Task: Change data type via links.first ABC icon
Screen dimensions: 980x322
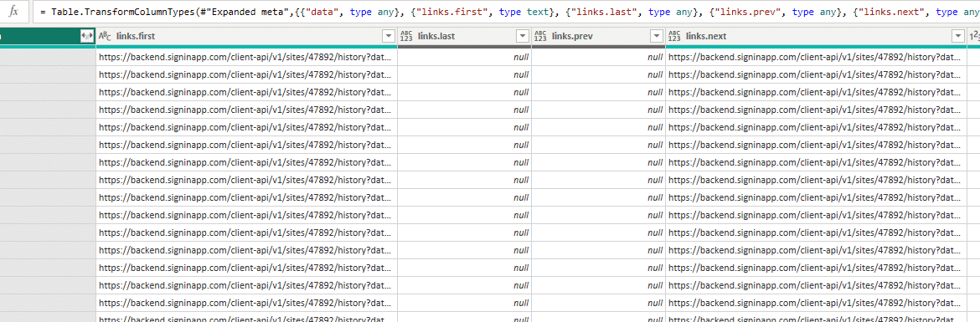Action: tap(105, 37)
